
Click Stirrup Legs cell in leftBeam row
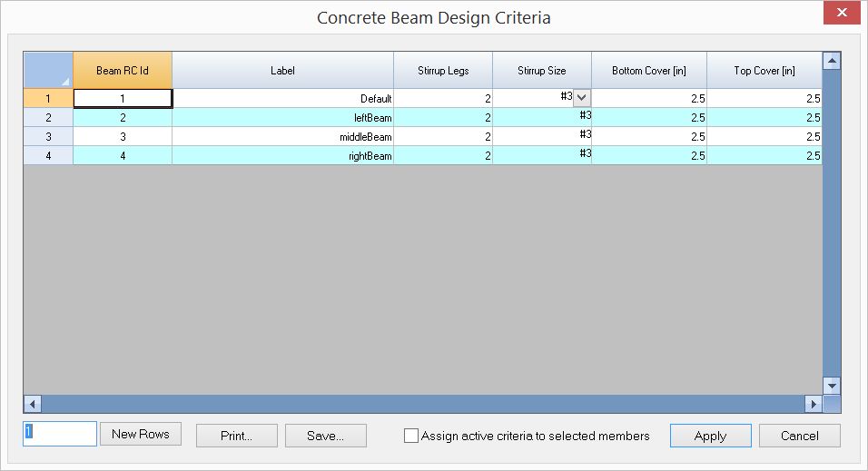[443, 117]
